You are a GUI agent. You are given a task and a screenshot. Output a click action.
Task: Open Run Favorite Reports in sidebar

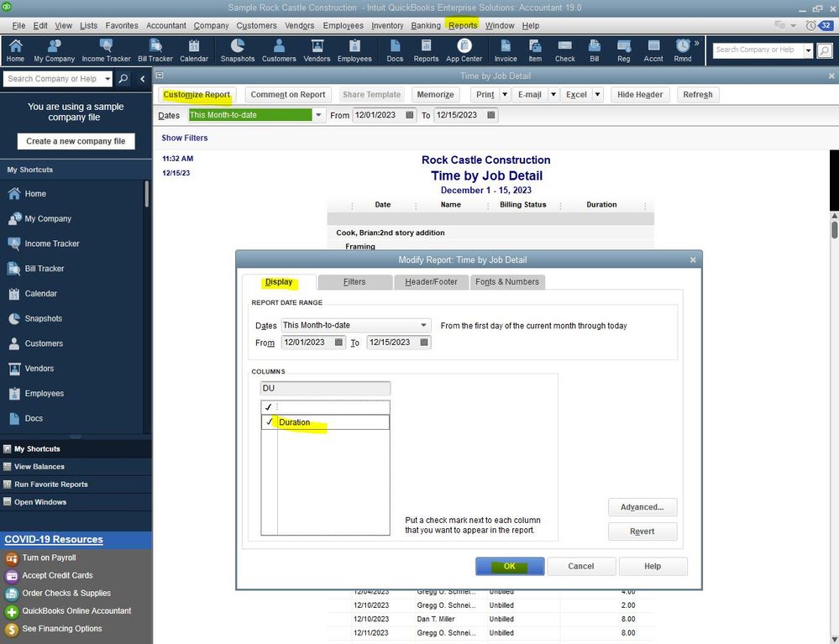coord(51,484)
